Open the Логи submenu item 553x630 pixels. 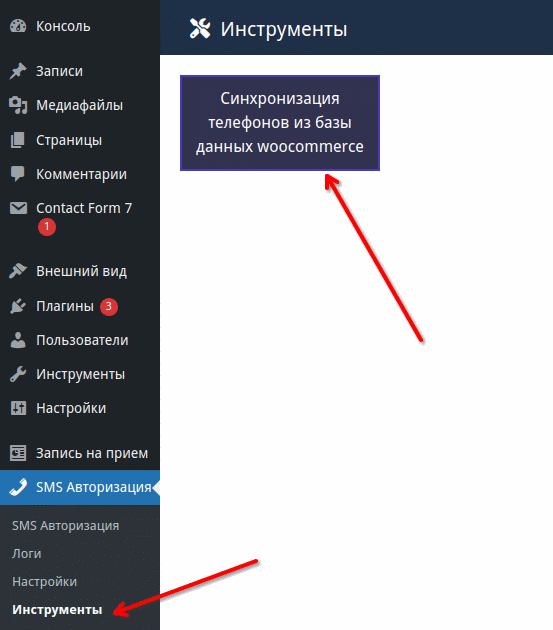click(27, 554)
